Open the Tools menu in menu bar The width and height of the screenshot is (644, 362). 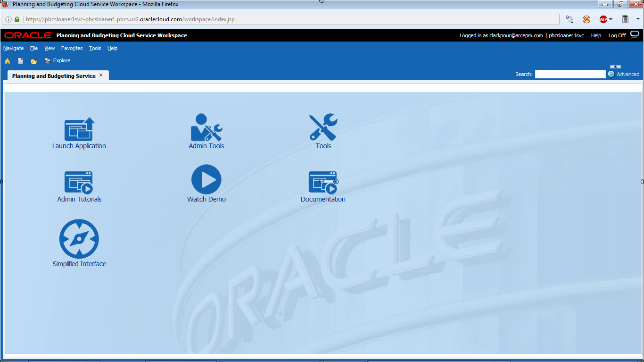point(95,48)
